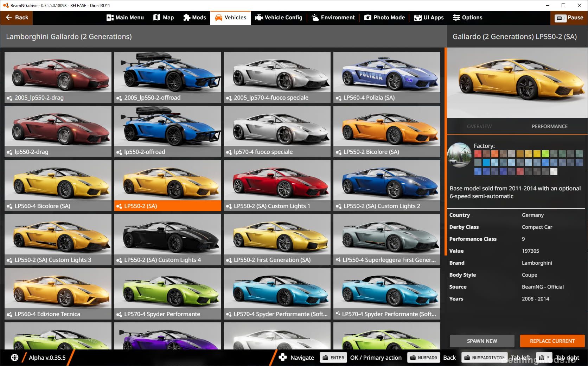Screen dimensions: 588x366
Task: Open UI Apps icon
Action: pyautogui.click(x=418, y=18)
